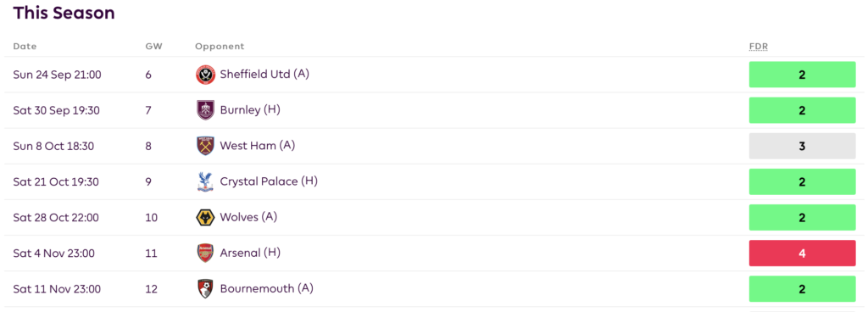Click the Crystal Palace eagle crest
This screenshot has height=312, width=868.
point(205,181)
